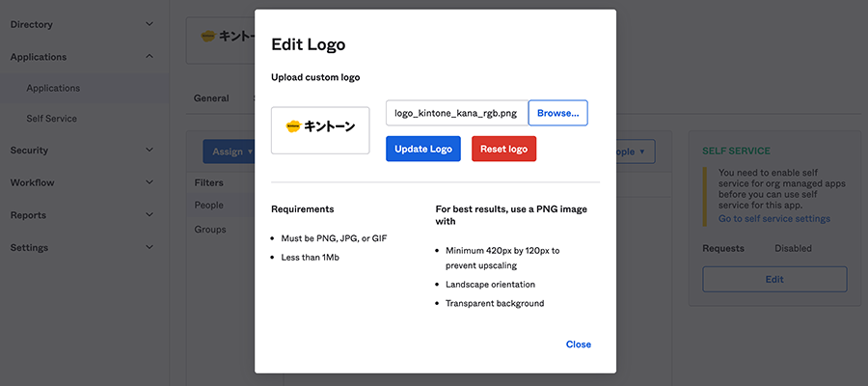Viewport: 868px width, 386px height.
Task: Select the People filter
Action: point(209,206)
